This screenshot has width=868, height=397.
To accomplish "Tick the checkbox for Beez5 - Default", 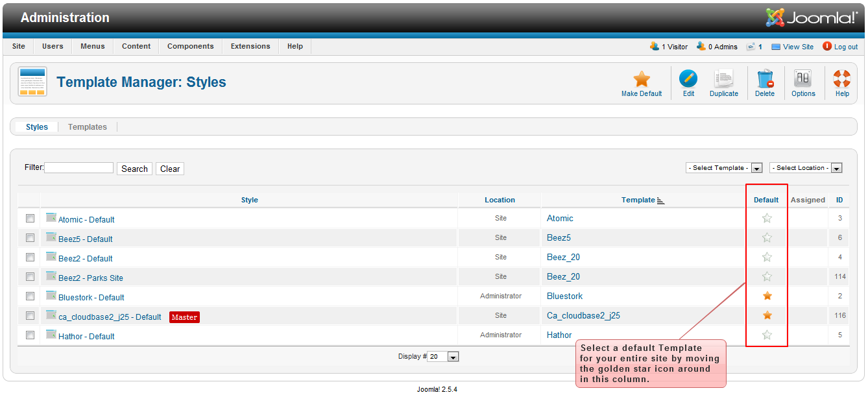I will [30, 238].
